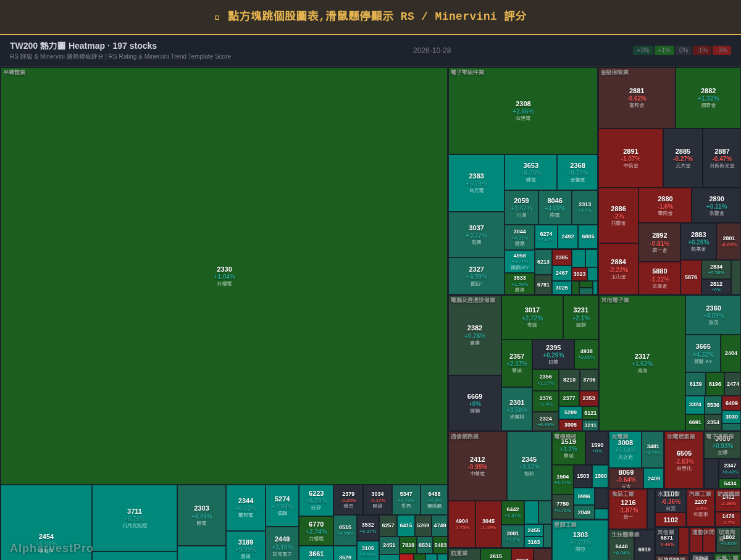Open the 2360 致茂 tile
Image resolution: width=741 pixels, height=560 pixels.
(x=713, y=315)
